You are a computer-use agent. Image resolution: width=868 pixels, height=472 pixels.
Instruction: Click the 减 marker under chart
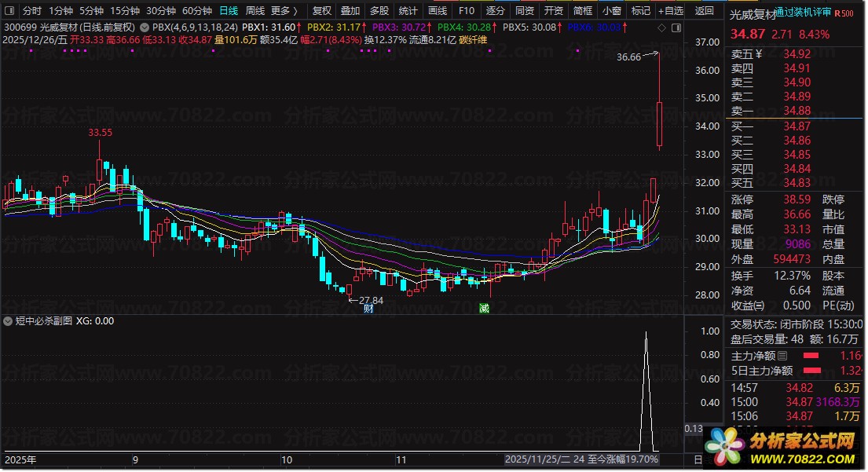(485, 309)
